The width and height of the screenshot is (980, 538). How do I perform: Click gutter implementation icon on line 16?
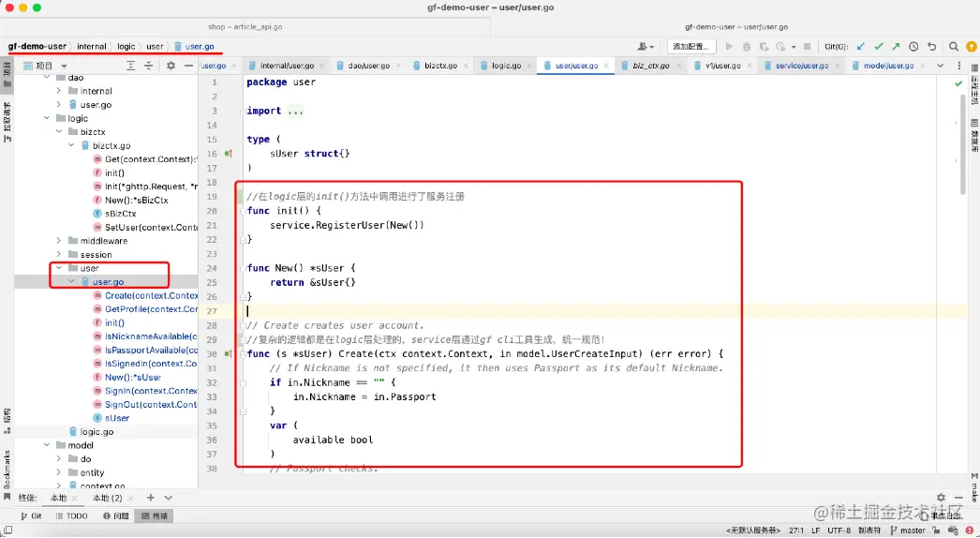228,154
